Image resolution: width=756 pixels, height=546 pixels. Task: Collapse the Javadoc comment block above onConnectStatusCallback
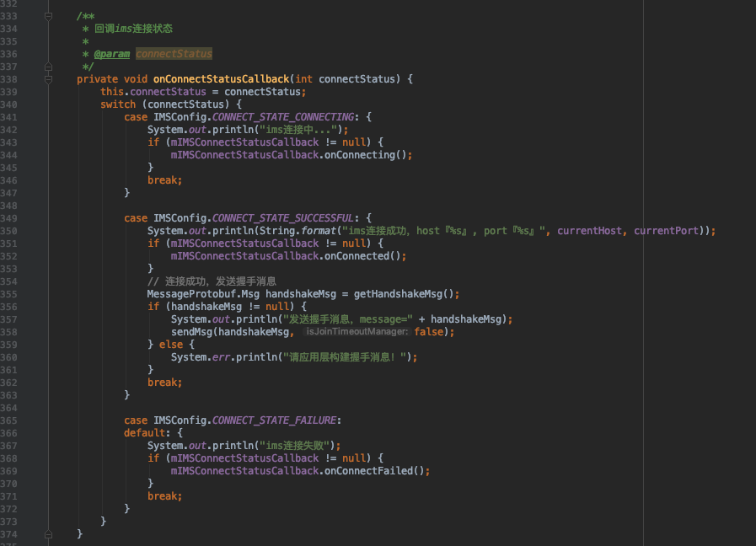48,16
